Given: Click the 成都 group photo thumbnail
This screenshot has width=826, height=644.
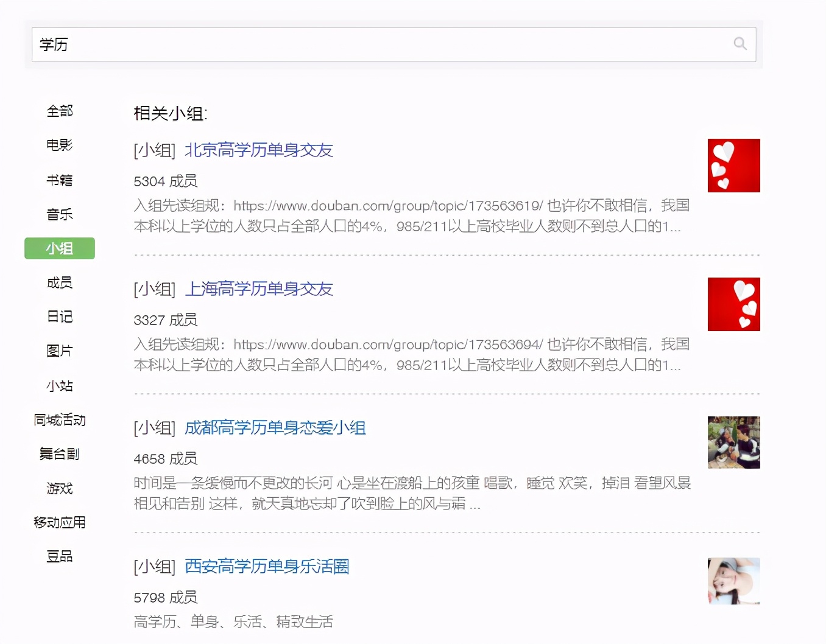Looking at the screenshot, I should pos(733,443).
